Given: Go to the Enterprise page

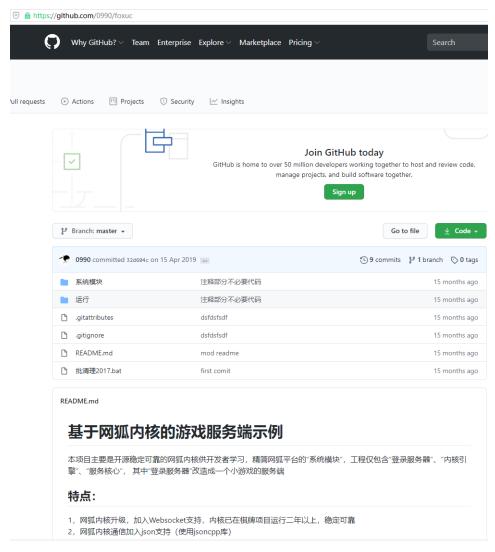Looking at the screenshot, I should click(174, 43).
